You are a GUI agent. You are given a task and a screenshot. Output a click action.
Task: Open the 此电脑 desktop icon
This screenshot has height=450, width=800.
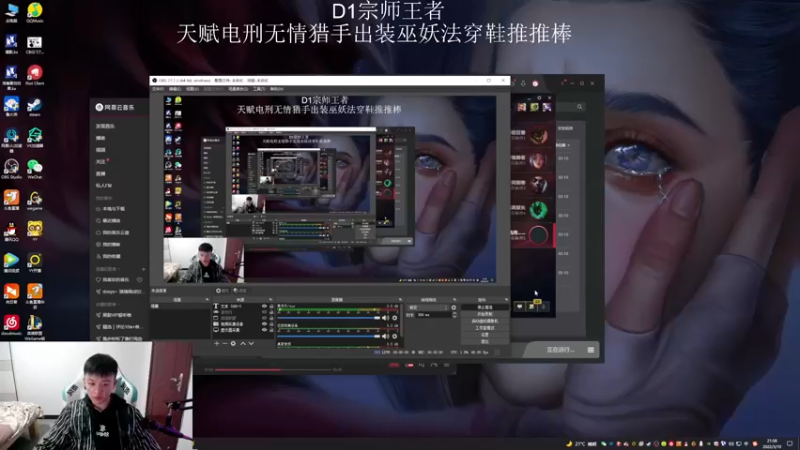click(11, 13)
